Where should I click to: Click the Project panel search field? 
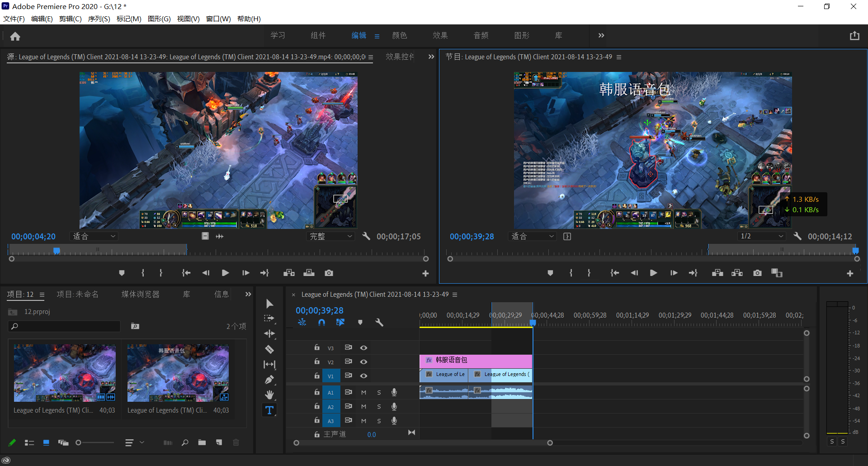click(x=64, y=326)
